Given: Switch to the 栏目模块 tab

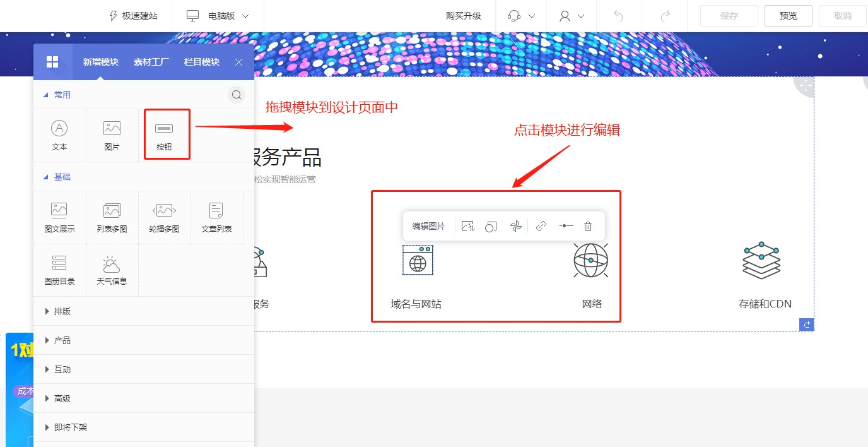Looking at the screenshot, I should [202, 62].
